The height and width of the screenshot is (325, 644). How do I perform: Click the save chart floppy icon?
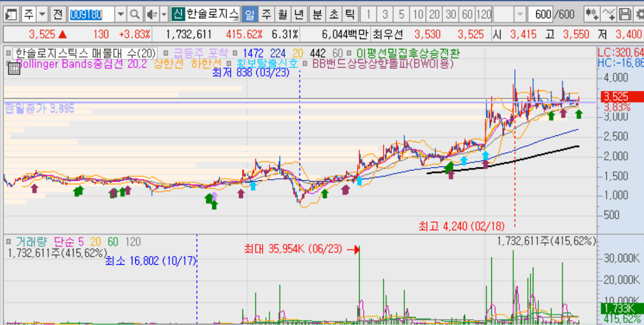tap(625, 15)
